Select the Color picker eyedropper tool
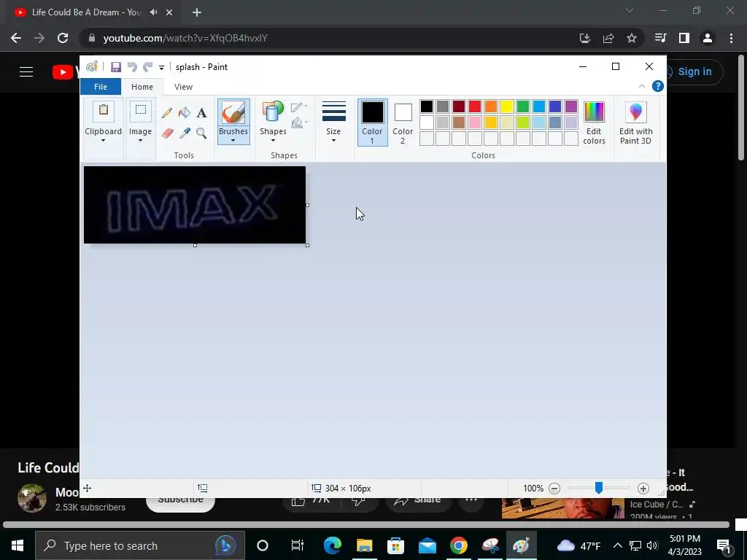The image size is (747, 560). [185, 133]
